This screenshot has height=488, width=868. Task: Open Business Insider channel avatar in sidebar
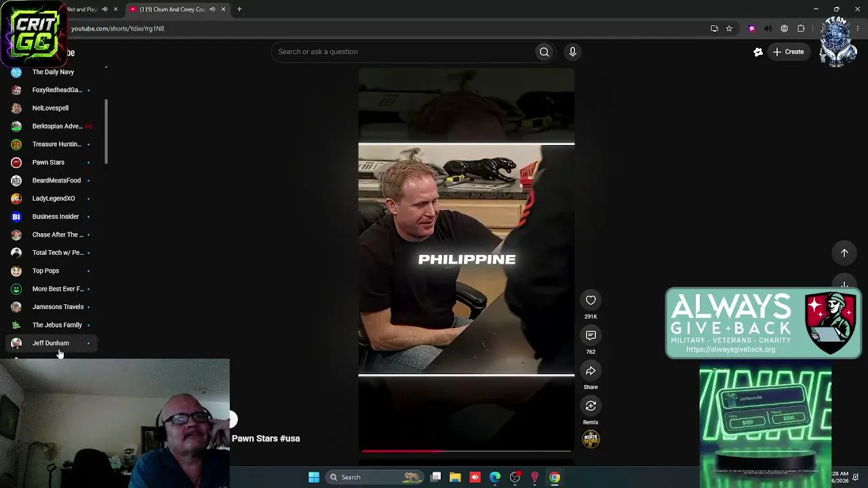pos(16,217)
